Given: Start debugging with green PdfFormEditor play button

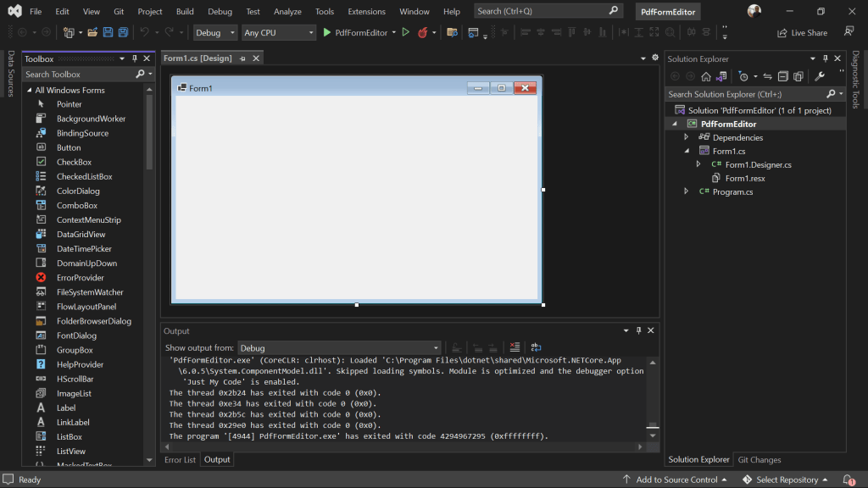Looking at the screenshot, I should [x=355, y=33].
